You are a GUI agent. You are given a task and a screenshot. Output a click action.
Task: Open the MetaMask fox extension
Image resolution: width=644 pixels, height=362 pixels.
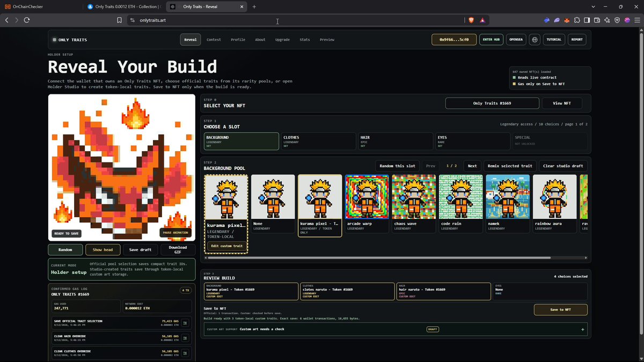click(x=567, y=20)
